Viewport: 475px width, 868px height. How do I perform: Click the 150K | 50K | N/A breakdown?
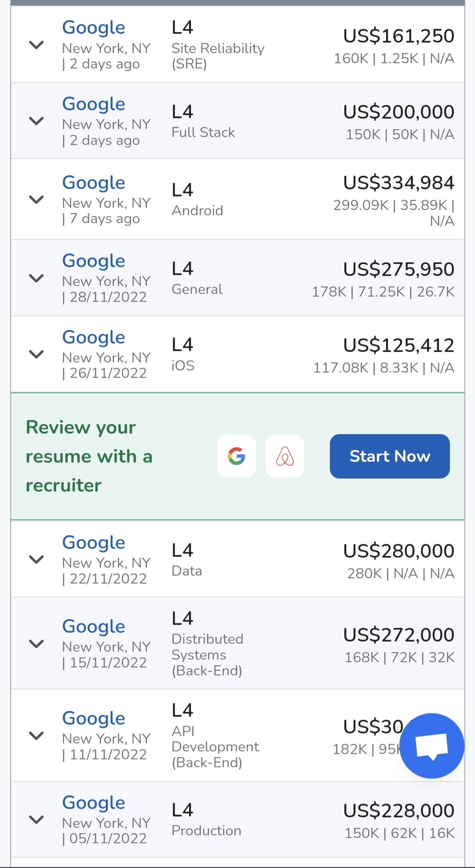click(400, 134)
